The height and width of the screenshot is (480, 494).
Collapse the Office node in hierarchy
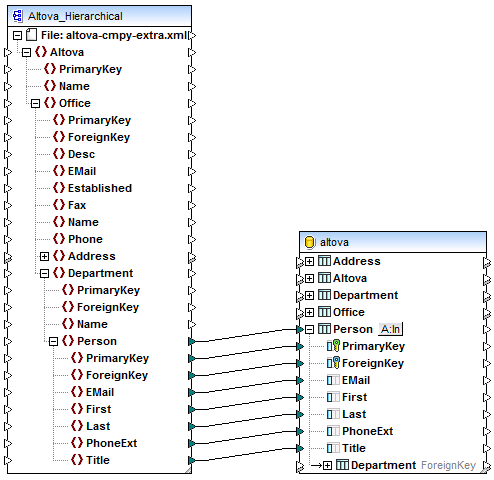tap(35, 103)
